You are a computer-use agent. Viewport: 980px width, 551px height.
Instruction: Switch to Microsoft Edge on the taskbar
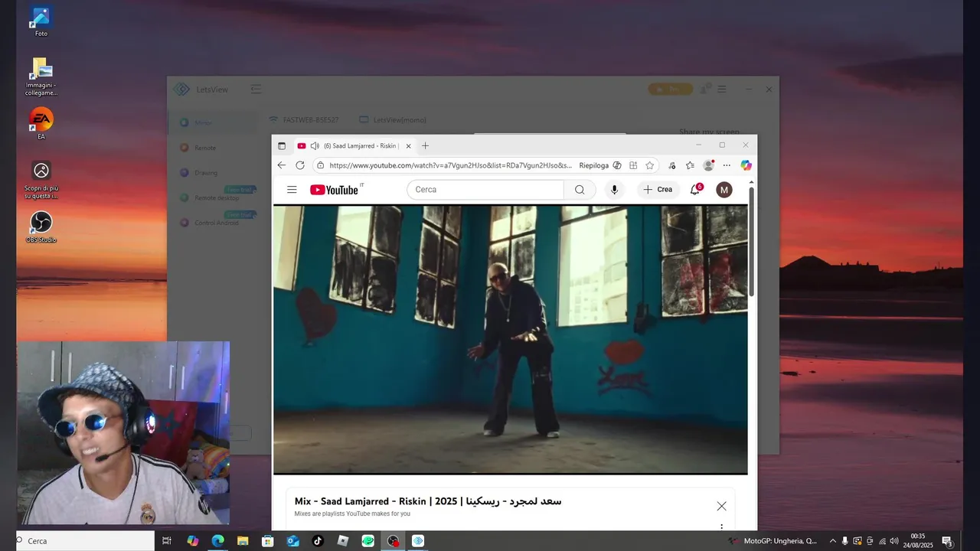tap(217, 541)
